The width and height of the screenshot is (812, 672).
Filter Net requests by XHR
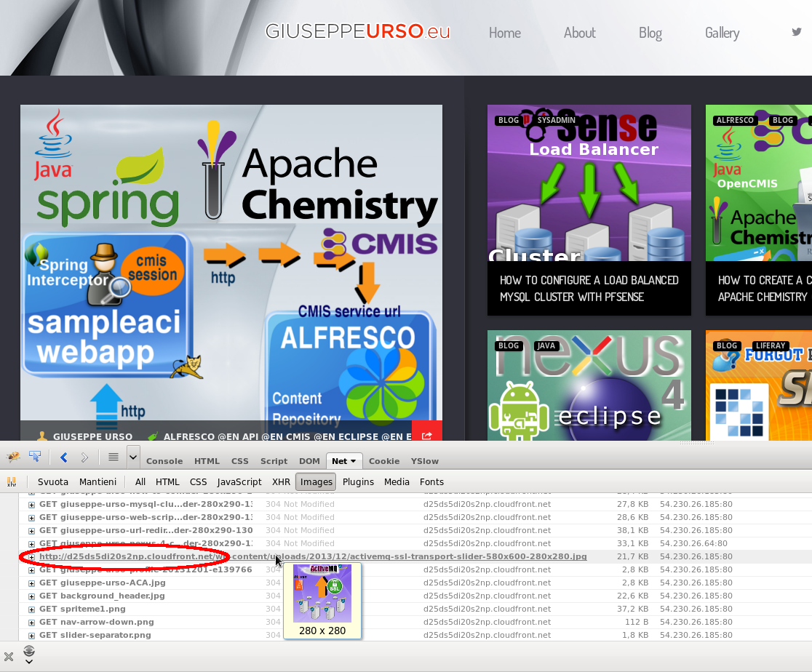[x=281, y=481]
